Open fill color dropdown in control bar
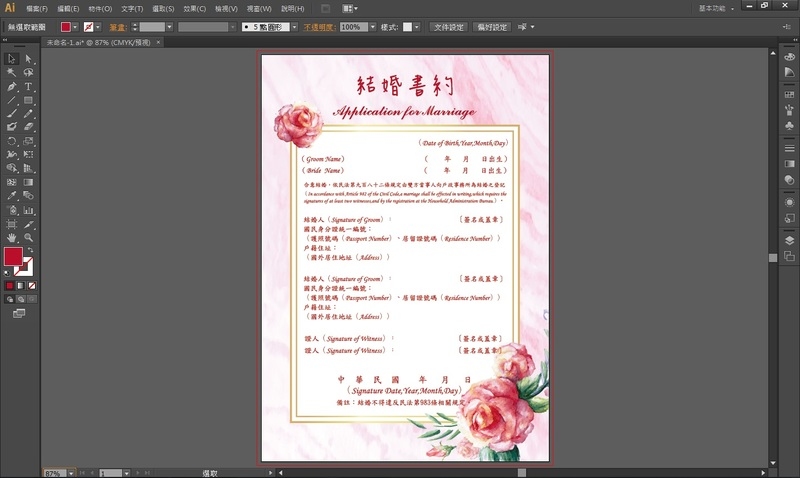Viewport: 800px width, 478px height. click(75, 27)
